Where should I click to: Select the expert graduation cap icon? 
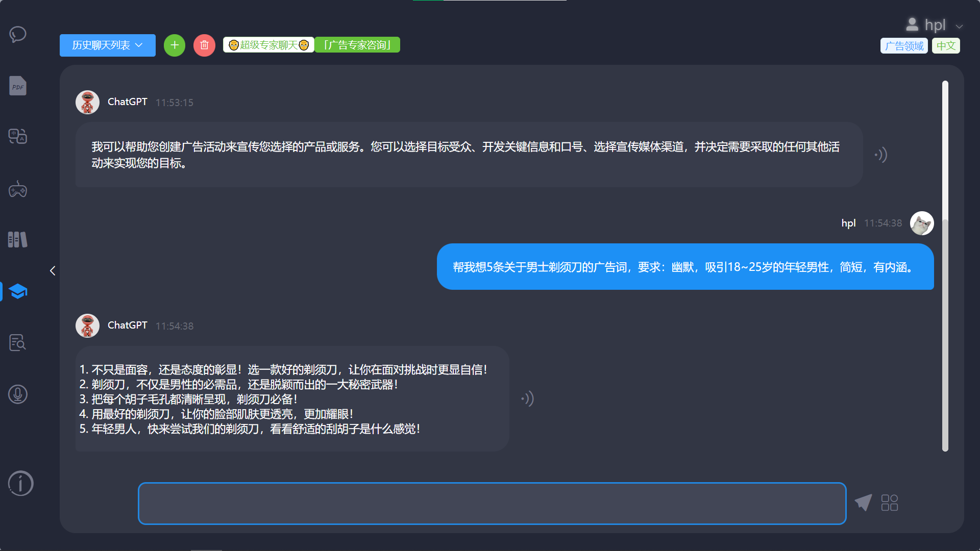click(18, 291)
